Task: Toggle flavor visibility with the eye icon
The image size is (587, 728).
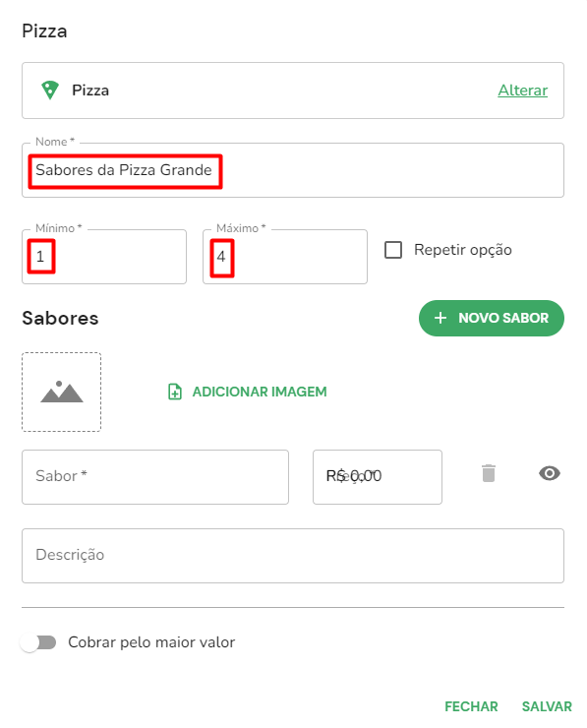Action: (x=550, y=473)
